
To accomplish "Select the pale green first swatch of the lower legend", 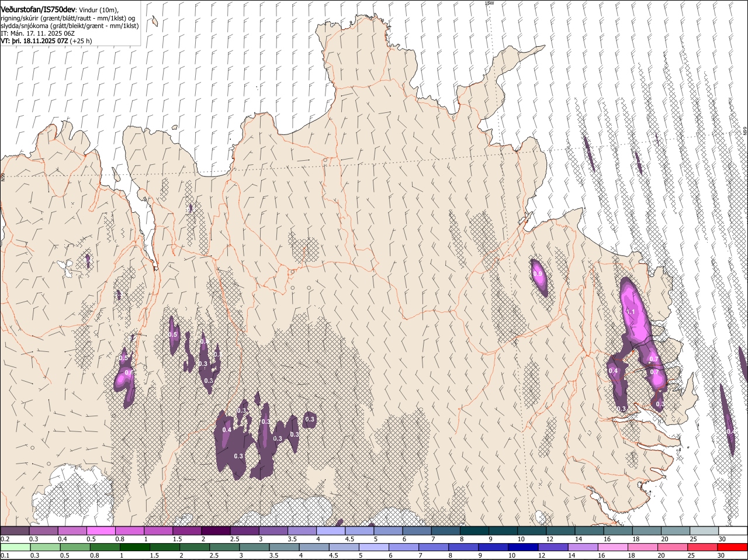I will click(15, 548).
